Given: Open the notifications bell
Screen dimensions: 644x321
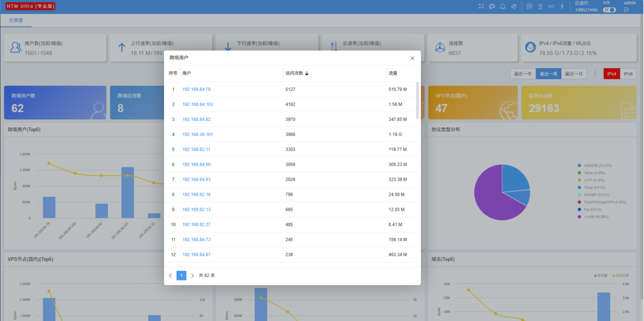Looking at the screenshot, I should coord(503,6).
